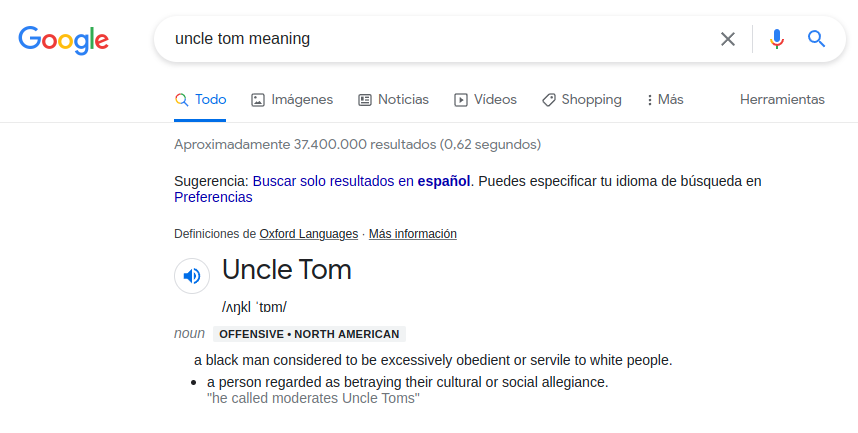Click the Más información link

tap(413, 234)
